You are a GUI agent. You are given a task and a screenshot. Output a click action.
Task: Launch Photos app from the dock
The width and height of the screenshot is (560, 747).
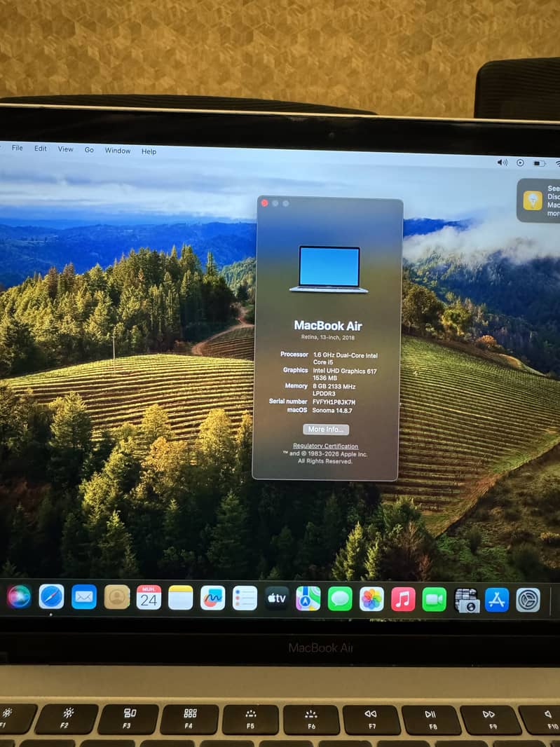[x=371, y=599]
